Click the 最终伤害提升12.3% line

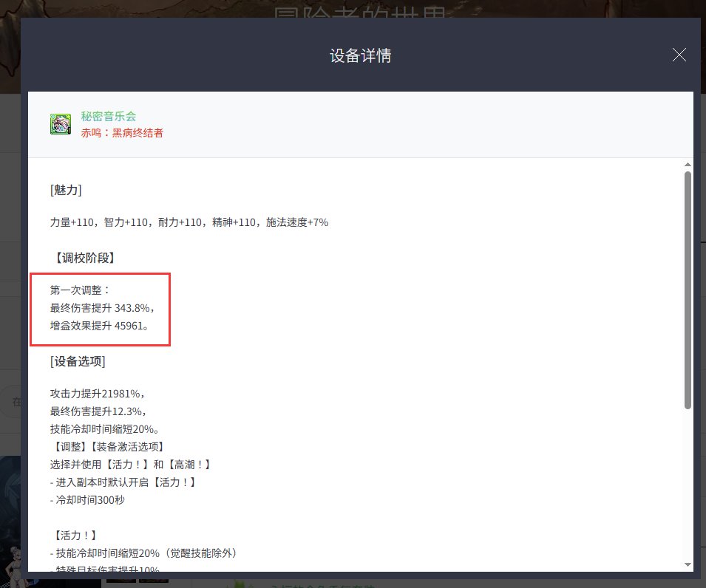pos(98,411)
